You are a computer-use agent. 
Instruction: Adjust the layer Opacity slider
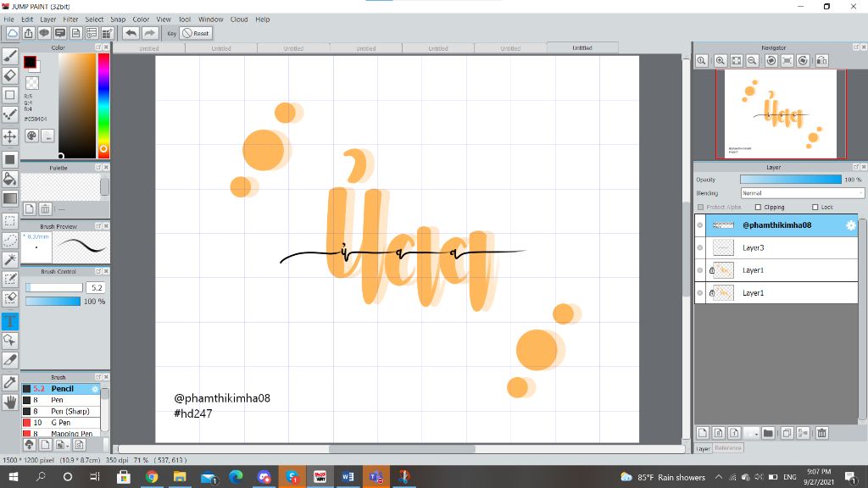tap(791, 180)
